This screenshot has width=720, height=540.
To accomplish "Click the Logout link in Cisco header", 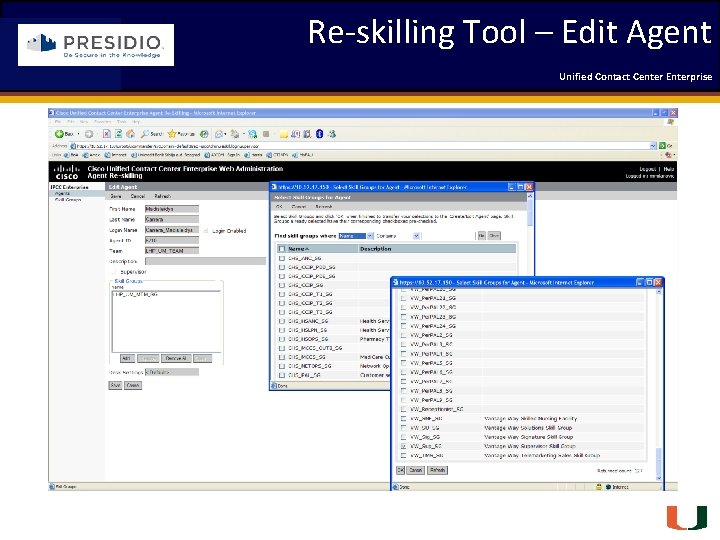I will pyautogui.click(x=647, y=169).
